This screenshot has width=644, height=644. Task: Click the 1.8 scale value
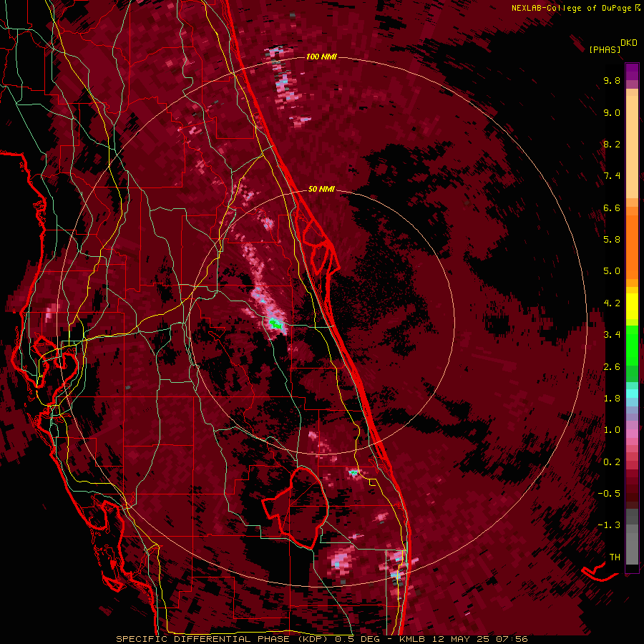click(x=612, y=399)
